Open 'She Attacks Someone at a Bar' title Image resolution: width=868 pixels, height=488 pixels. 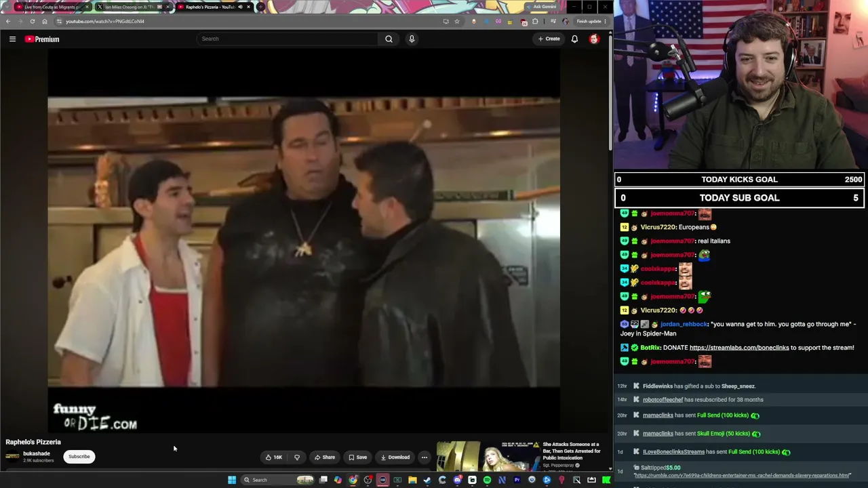tap(572, 451)
